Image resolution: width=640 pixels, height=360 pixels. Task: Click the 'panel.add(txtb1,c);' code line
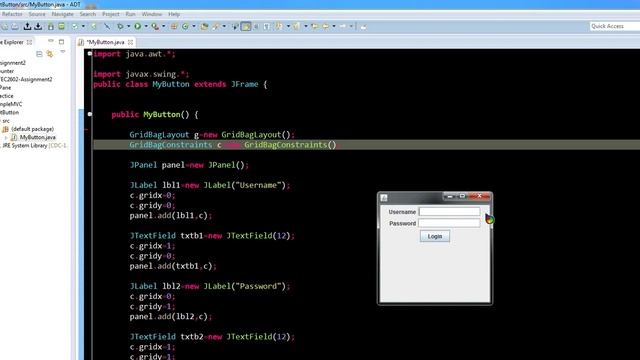point(173,266)
